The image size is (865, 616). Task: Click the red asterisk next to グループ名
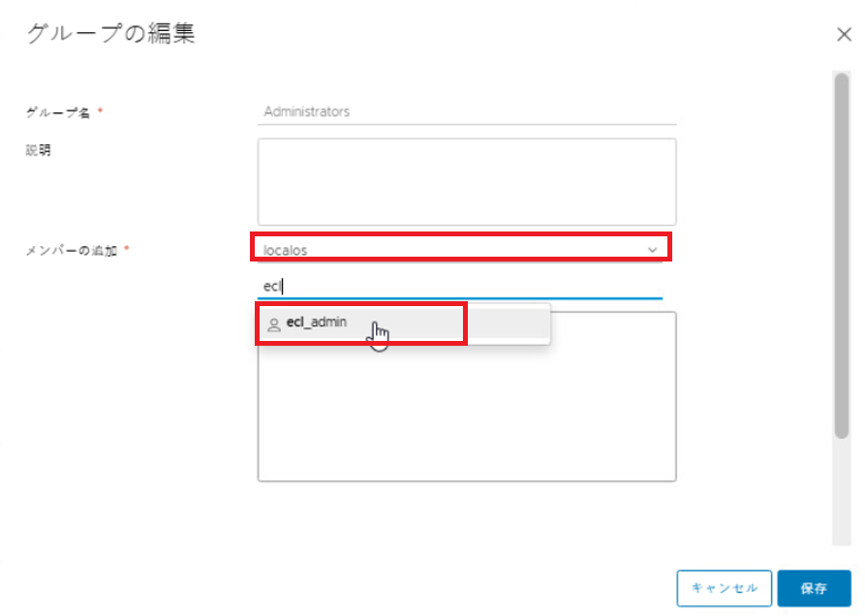coord(101,111)
